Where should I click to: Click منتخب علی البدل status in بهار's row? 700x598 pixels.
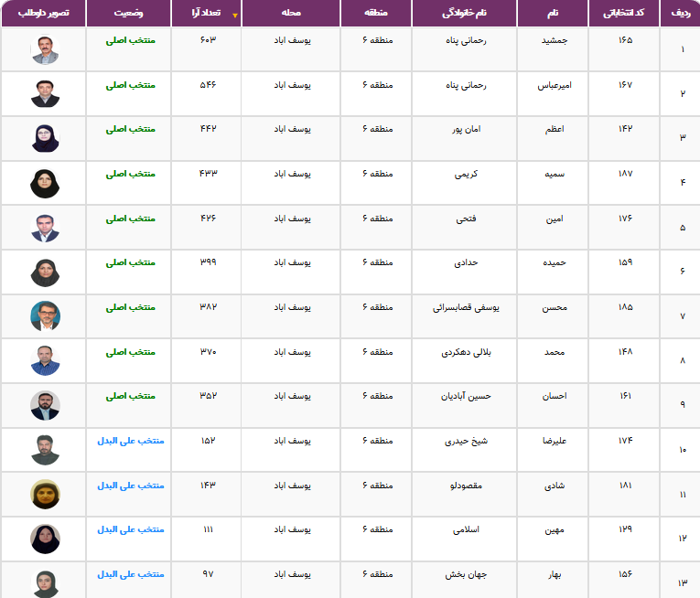tap(130, 574)
